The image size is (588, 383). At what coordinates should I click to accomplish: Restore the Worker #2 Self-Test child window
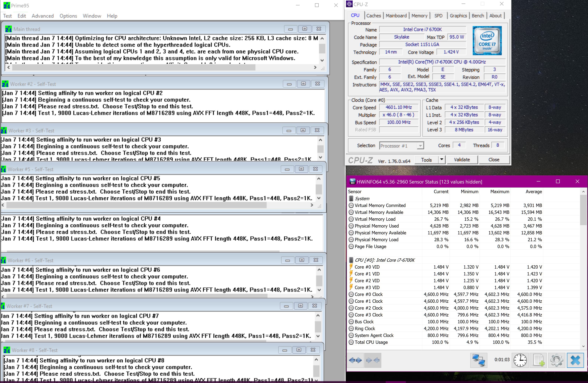pos(303,84)
